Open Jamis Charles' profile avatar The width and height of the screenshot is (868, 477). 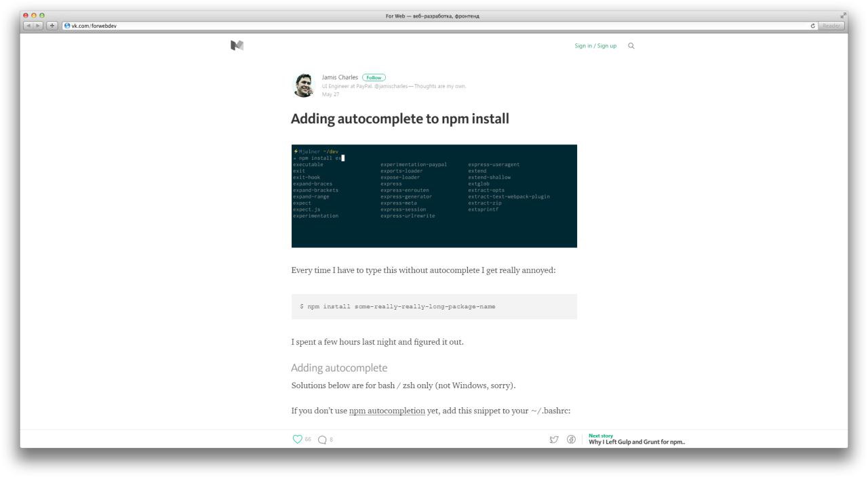303,85
